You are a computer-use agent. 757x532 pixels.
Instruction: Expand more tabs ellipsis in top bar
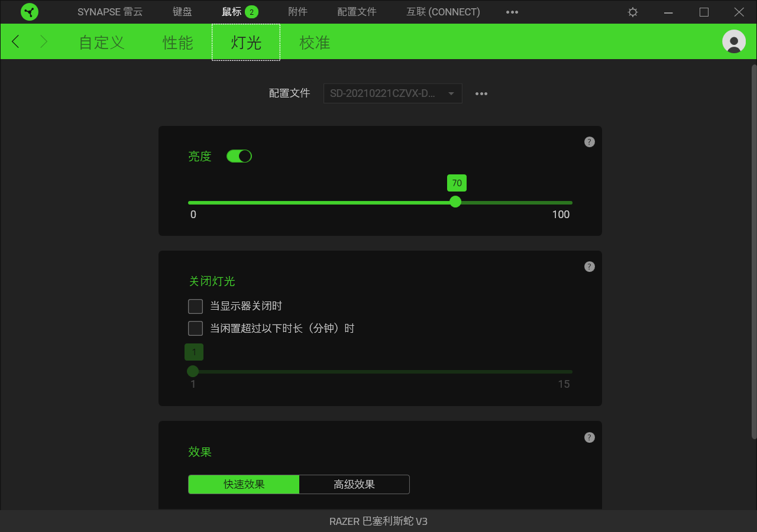(512, 12)
